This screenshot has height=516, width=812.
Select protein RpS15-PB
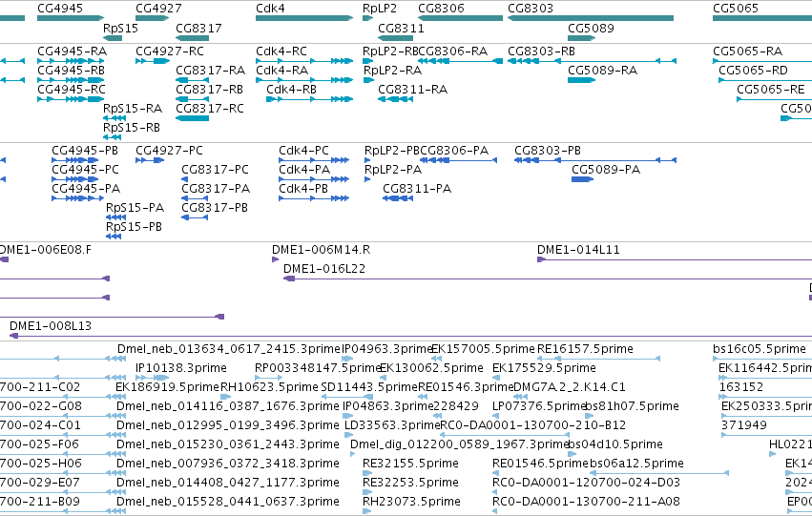(x=114, y=237)
